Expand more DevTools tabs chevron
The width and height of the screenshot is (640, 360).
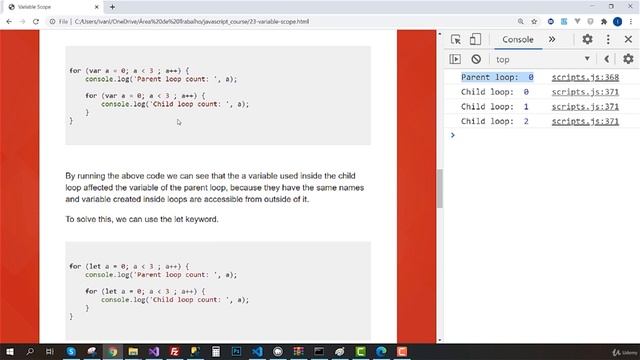(x=552, y=39)
